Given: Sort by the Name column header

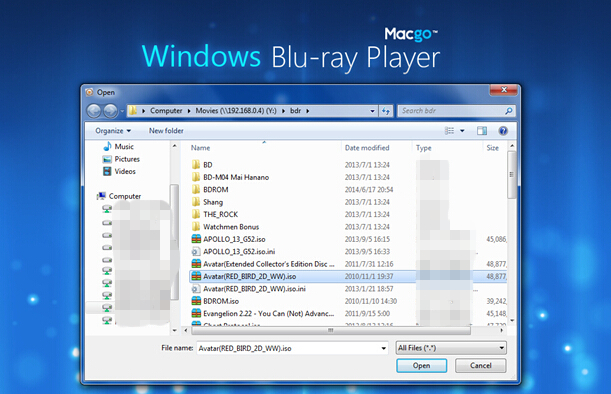Looking at the screenshot, I should tap(200, 148).
